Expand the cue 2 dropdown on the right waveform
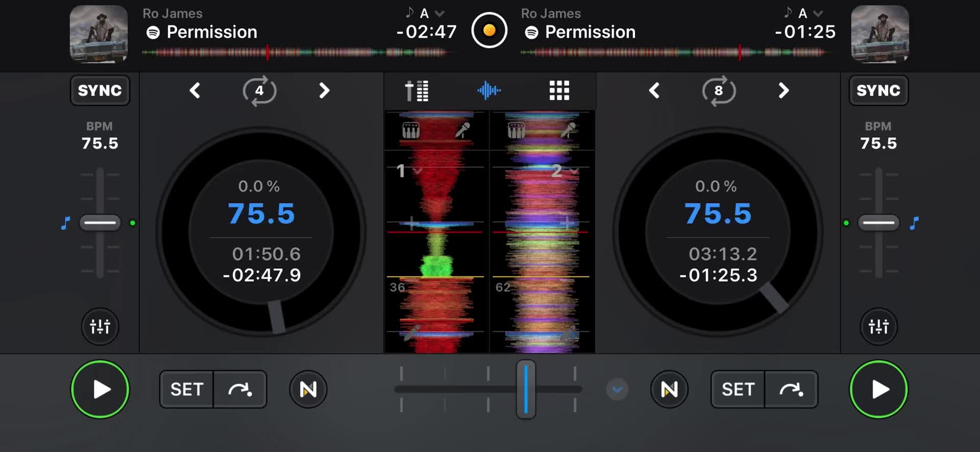Viewport: 980px width, 452px height. (x=565, y=171)
